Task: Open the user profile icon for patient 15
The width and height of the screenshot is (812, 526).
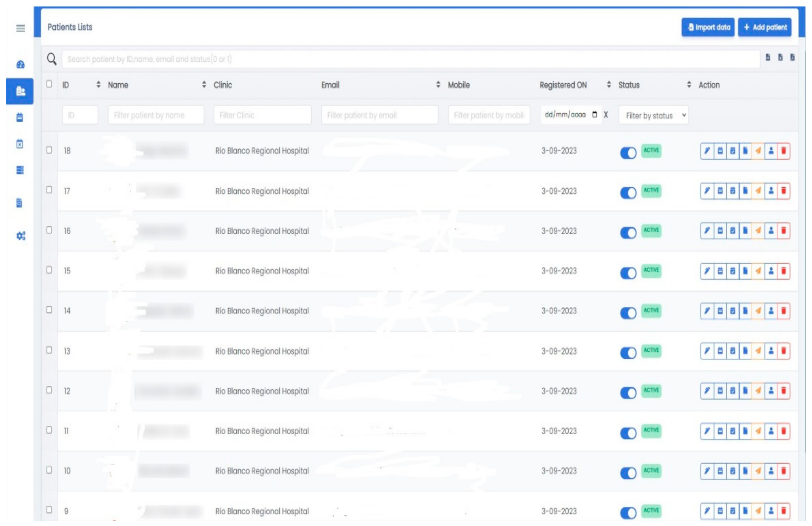Action: coord(771,271)
